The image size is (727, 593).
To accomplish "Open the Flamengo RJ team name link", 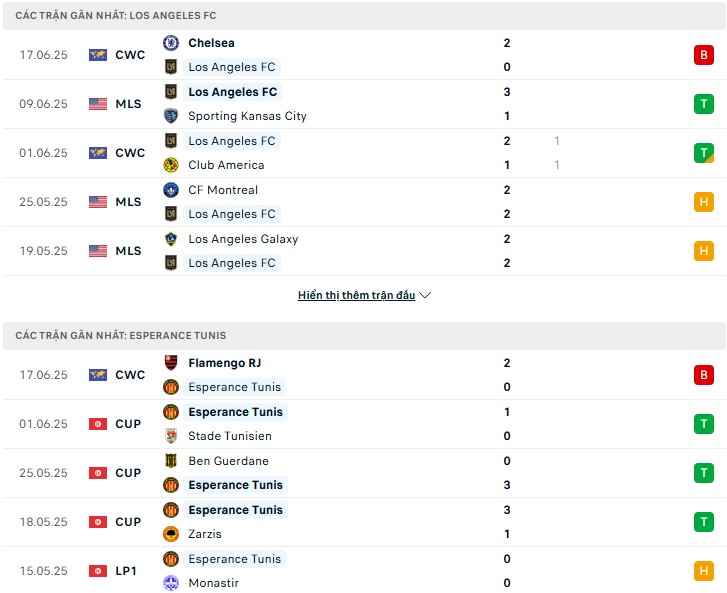I will (224, 363).
